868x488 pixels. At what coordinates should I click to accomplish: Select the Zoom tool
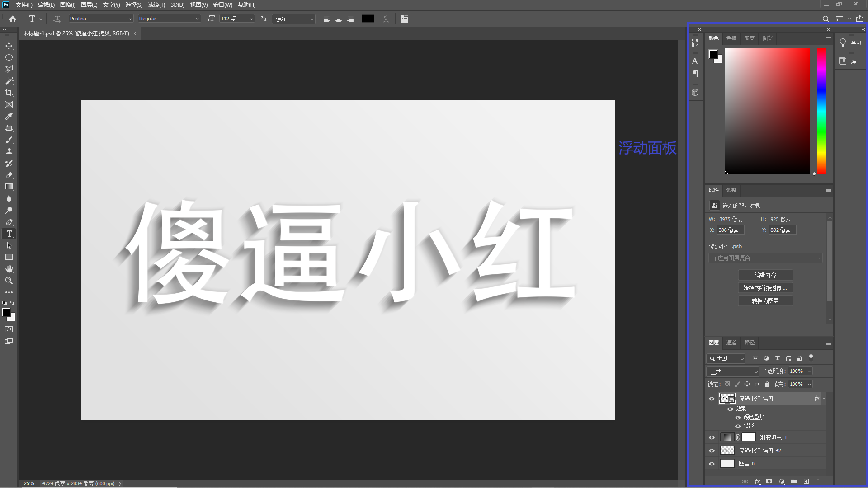(9, 281)
